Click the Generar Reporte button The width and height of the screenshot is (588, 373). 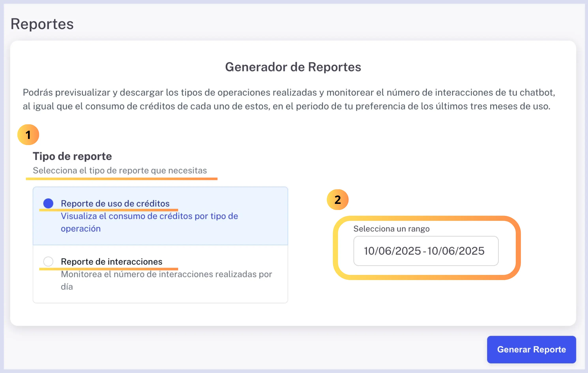(531, 349)
